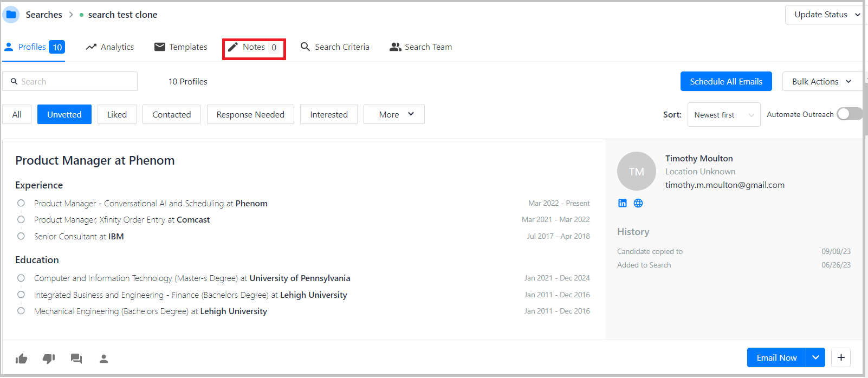
Task: Click the TM avatar circle
Action: click(637, 171)
